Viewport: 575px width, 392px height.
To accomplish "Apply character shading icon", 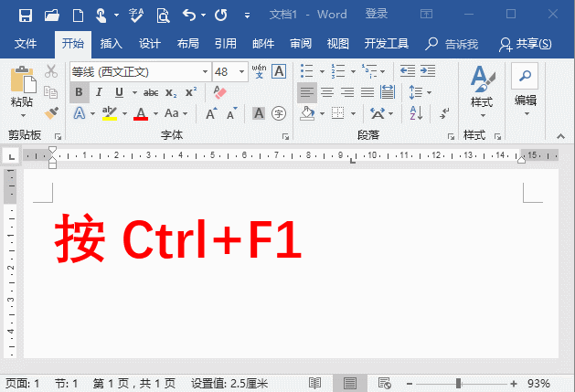I will pos(259,113).
